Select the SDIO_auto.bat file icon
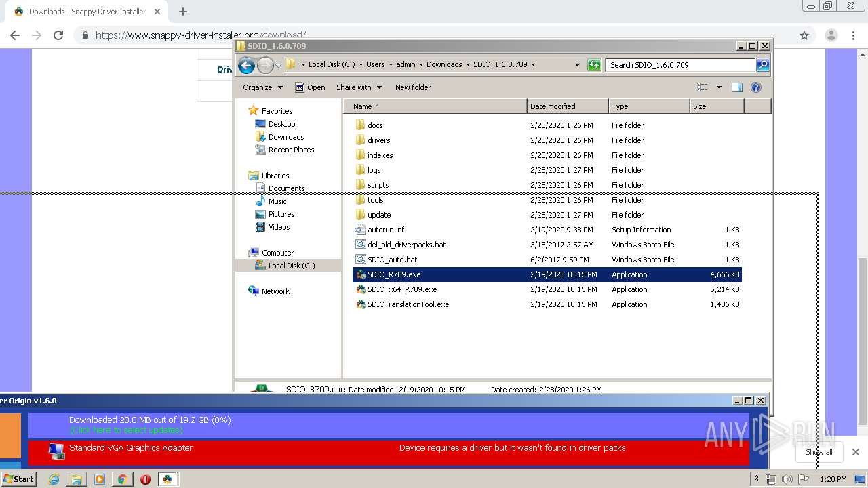Viewport: 868px width, 488px height. coord(360,260)
